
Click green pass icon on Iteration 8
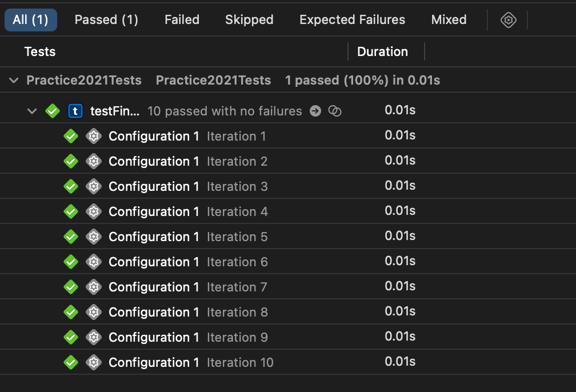71,312
